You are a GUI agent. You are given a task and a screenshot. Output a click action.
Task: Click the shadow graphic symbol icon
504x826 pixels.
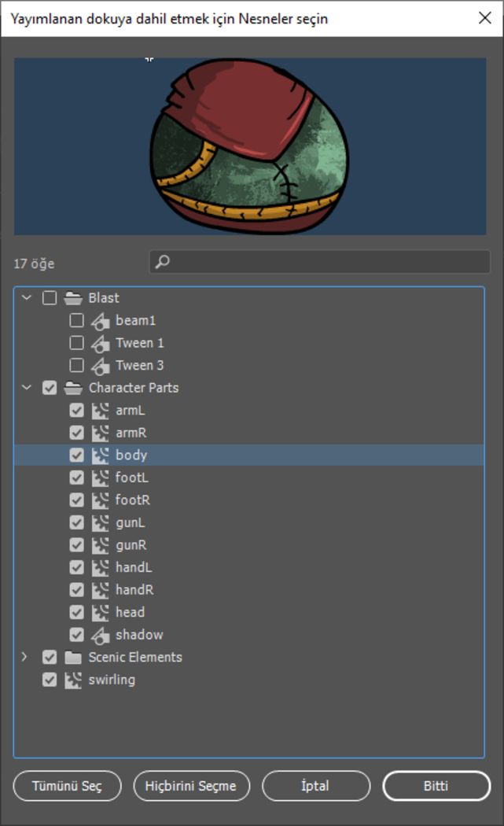pyautogui.click(x=100, y=635)
